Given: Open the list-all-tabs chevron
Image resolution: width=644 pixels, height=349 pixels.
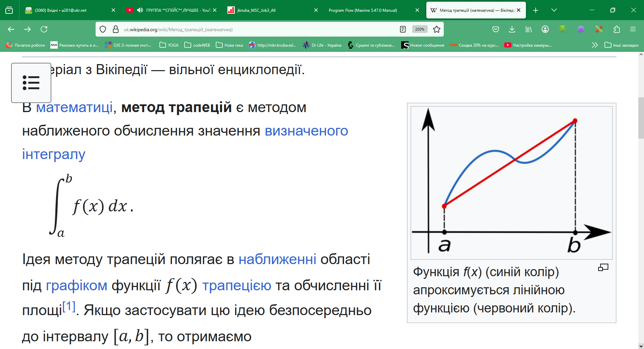Looking at the screenshot, I should (554, 10).
